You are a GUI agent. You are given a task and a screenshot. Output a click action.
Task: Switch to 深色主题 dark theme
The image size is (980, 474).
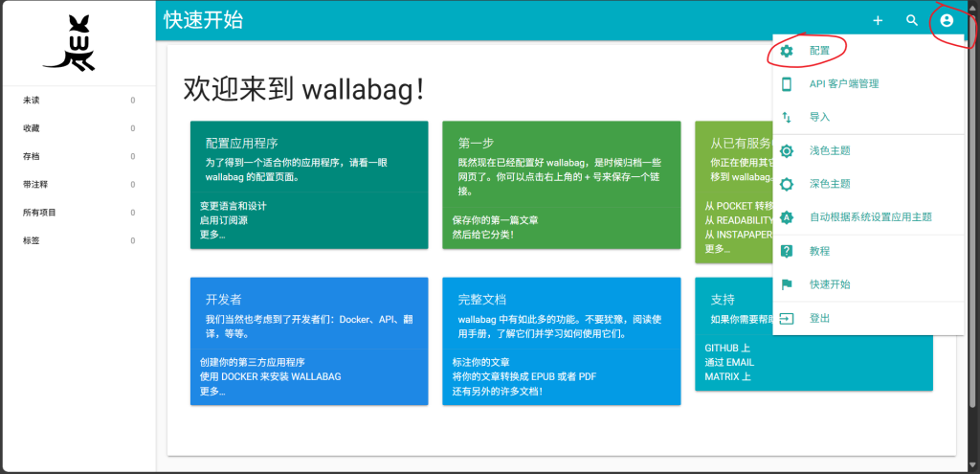(x=830, y=184)
